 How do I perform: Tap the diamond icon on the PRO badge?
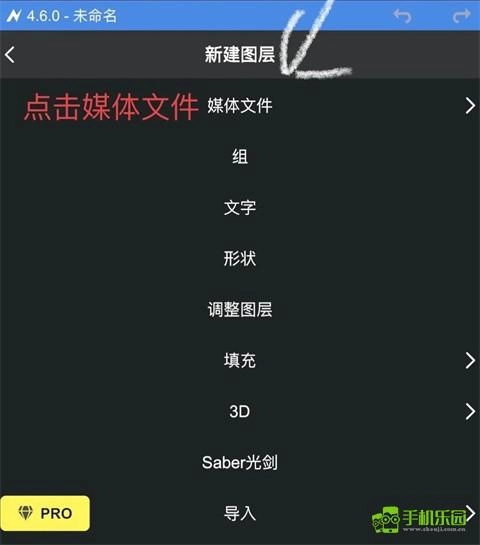(x=25, y=513)
